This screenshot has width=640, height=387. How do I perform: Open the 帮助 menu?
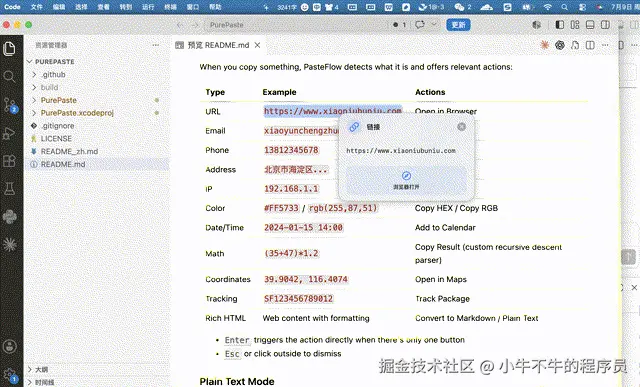[215, 7]
